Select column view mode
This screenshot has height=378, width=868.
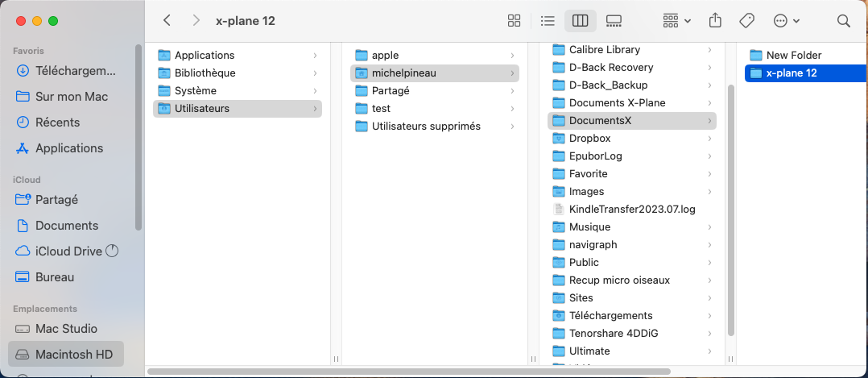[x=580, y=21]
